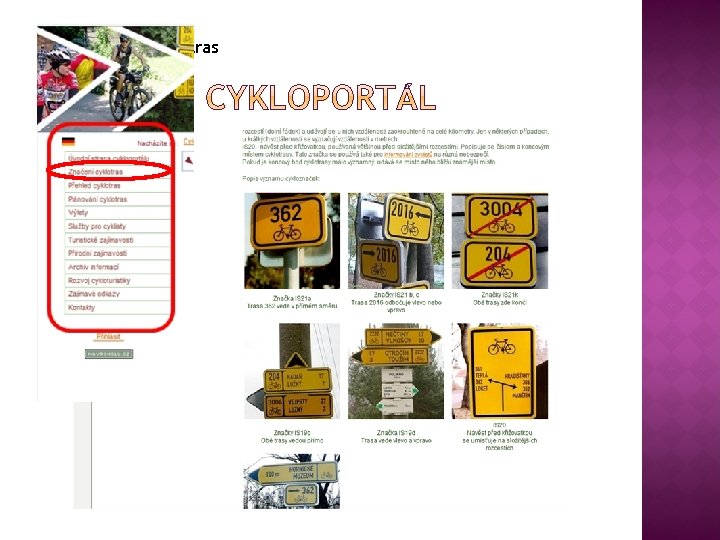
Task: Select Zajímavé odkazy menu item
Action: [117, 294]
